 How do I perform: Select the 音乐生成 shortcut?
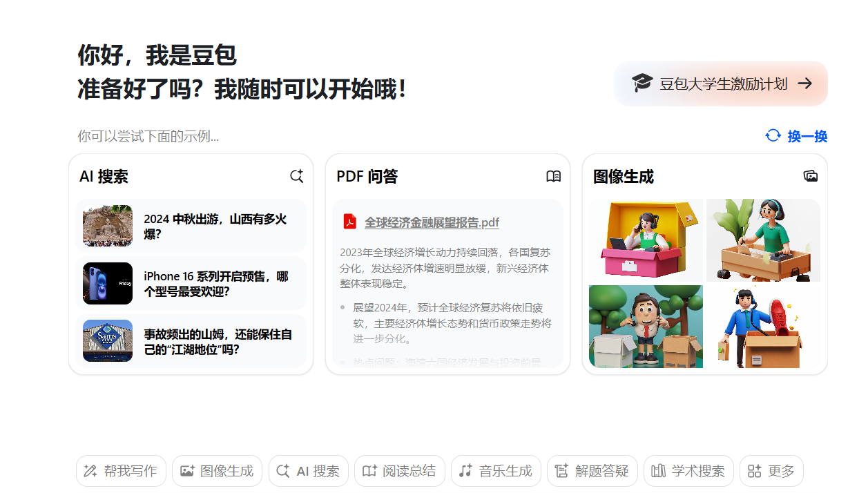pos(496,471)
